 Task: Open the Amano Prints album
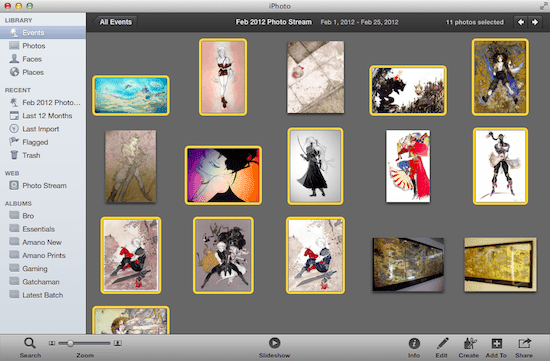point(43,255)
